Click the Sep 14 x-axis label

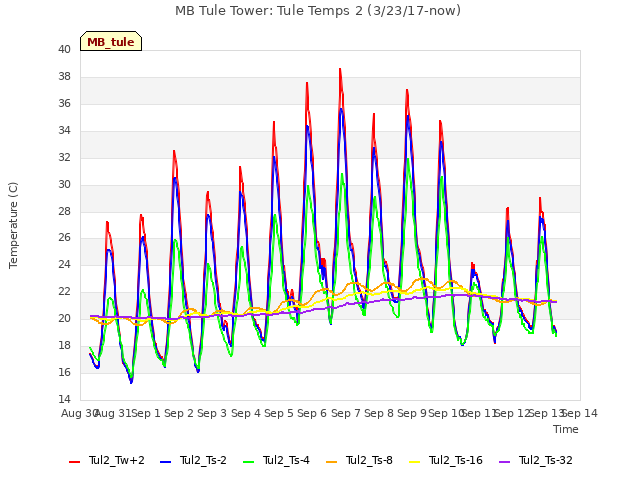(x=580, y=413)
